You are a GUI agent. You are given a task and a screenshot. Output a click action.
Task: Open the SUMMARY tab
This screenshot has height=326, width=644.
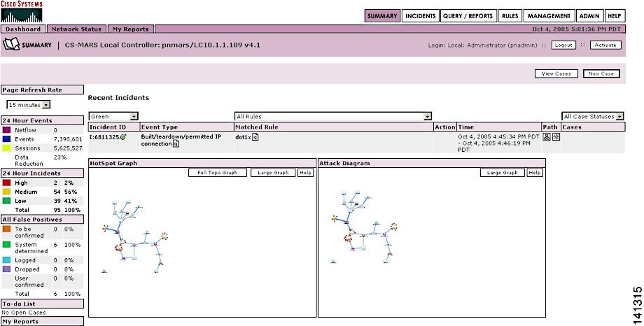[x=382, y=16]
